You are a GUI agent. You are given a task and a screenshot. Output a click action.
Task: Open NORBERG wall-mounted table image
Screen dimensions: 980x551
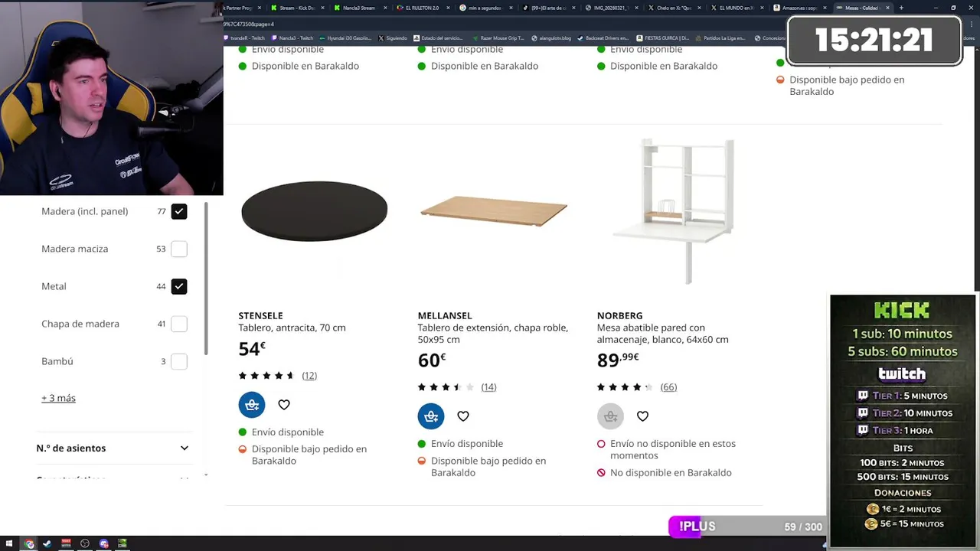[673, 211]
